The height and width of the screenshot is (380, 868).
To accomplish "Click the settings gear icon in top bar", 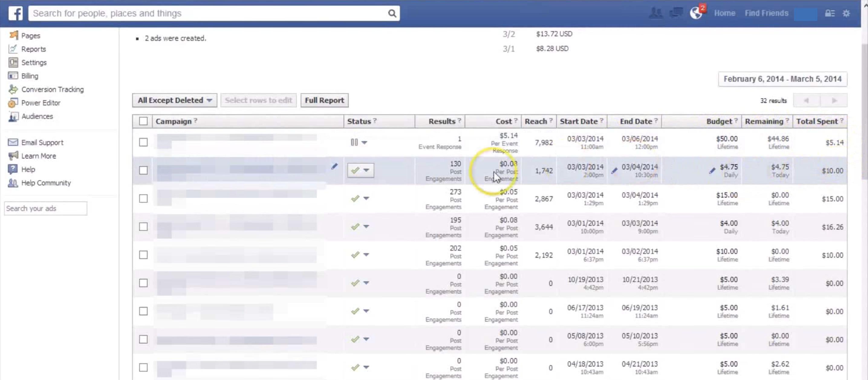I will pos(846,13).
